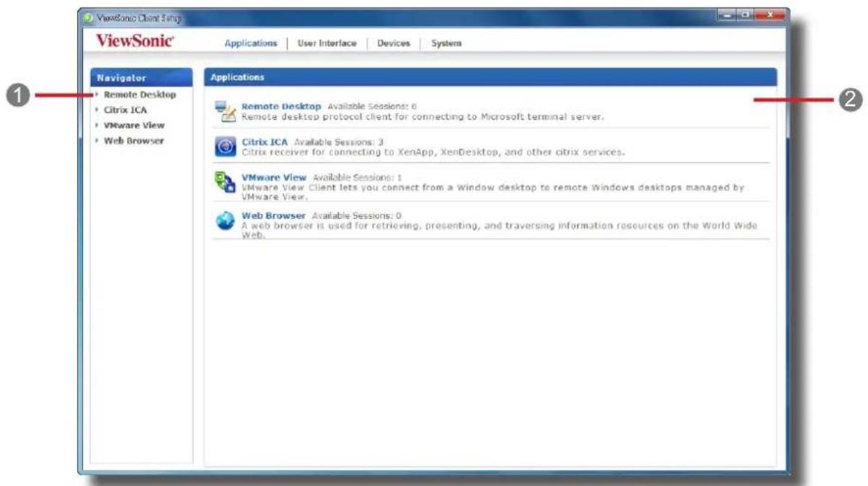Select VMware View in the Navigator tree
The height and width of the screenshot is (486, 868).
pos(134,125)
